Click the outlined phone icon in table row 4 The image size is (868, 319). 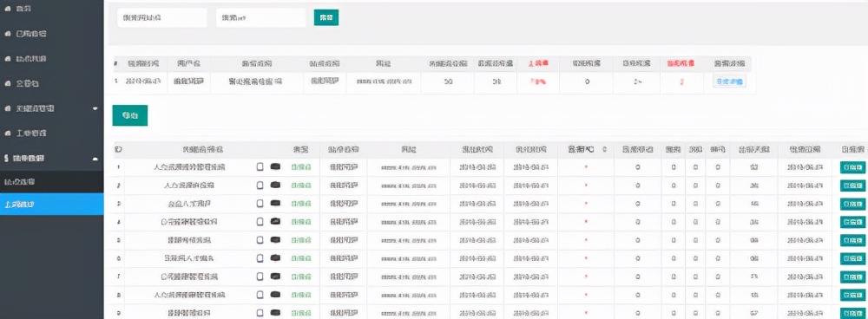[260, 222]
